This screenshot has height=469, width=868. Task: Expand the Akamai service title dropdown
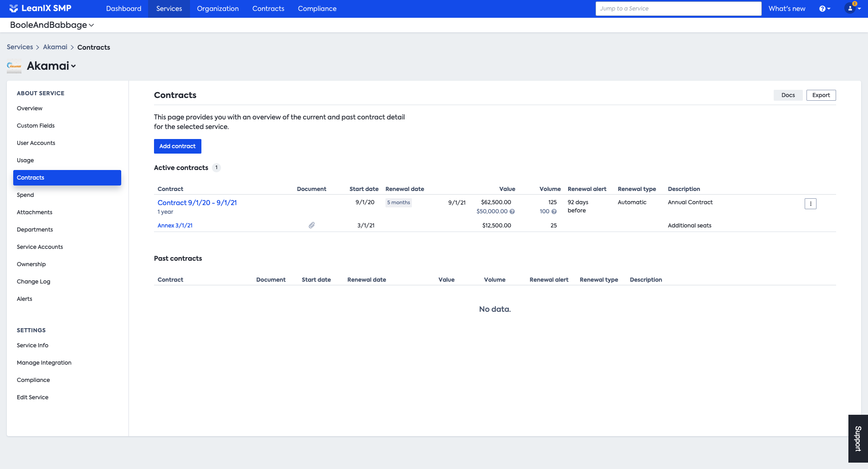tap(51, 66)
